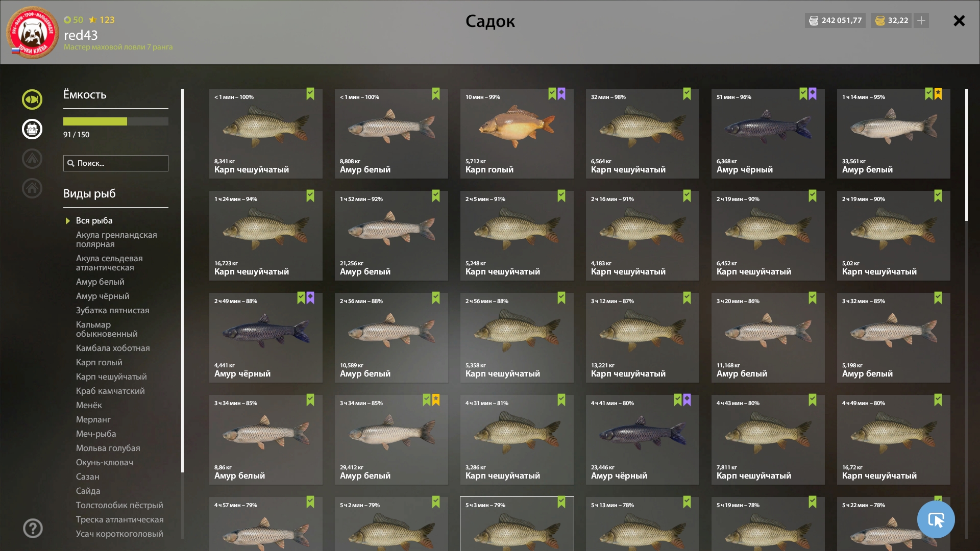This screenshot has height=551, width=980.
Task: Filter fish list by Карп чешуйчатый
Action: click(x=111, y=377)
